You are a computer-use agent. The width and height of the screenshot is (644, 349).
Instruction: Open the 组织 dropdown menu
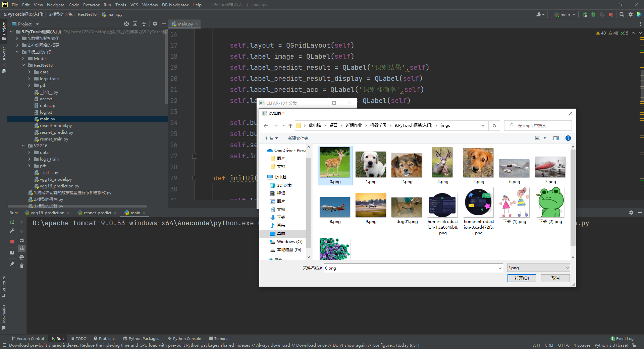(271, 138)
